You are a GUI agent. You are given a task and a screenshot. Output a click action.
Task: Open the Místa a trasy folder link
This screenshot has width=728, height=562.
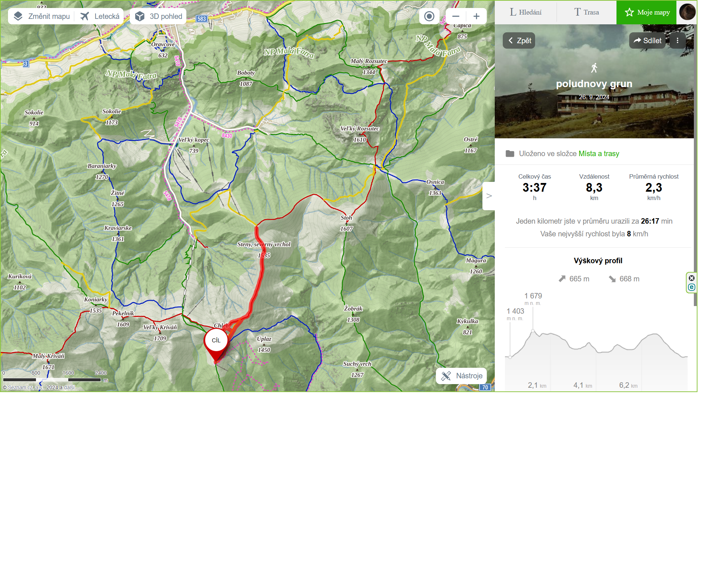599,154
